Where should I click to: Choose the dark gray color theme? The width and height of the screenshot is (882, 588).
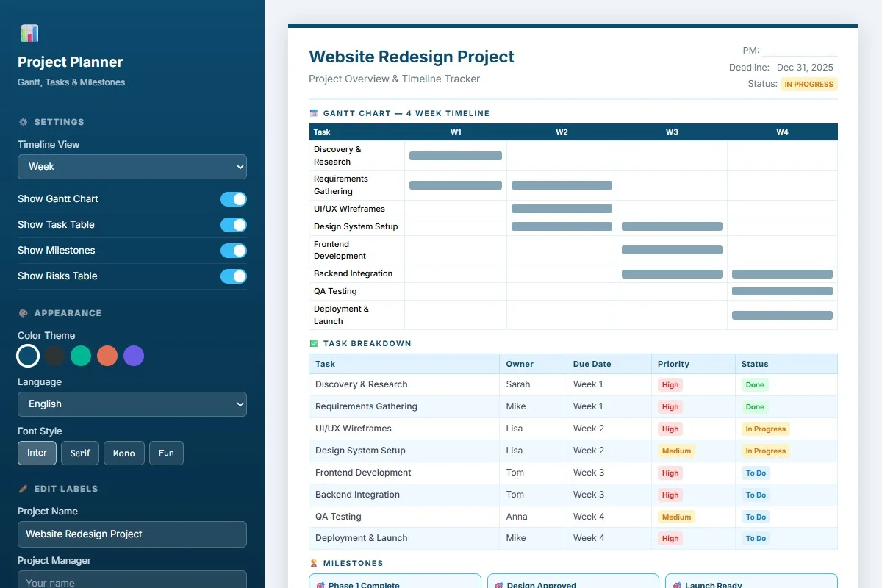coord(54,356)
